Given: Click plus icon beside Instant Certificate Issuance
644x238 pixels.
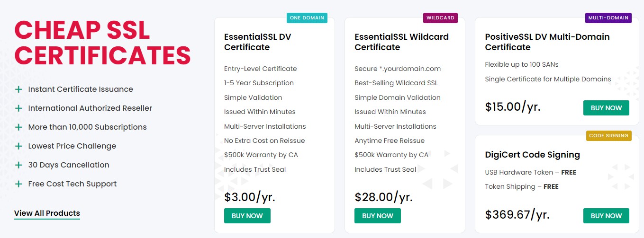Looking at the screenshot, I should 18,89.
